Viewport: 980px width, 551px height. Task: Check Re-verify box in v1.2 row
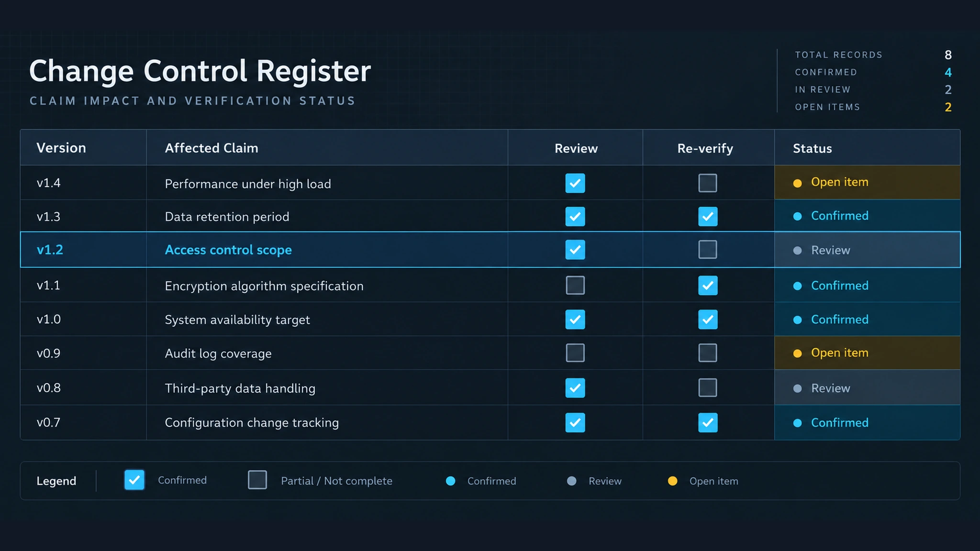pyautogui.click(x=707, y=250)
